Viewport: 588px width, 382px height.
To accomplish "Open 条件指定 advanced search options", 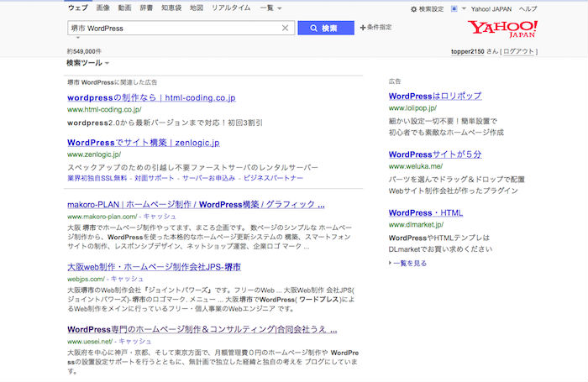I will click(375, 28).
